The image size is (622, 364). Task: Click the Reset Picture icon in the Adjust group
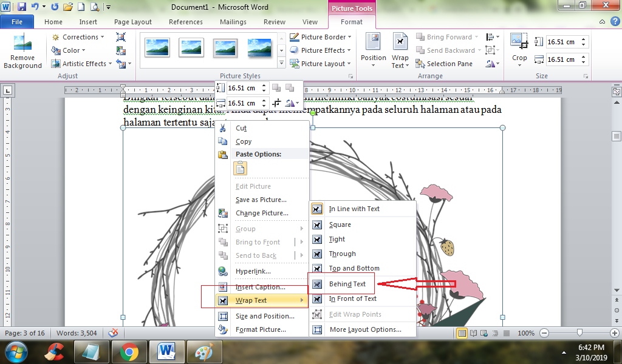tap(121, 63)
